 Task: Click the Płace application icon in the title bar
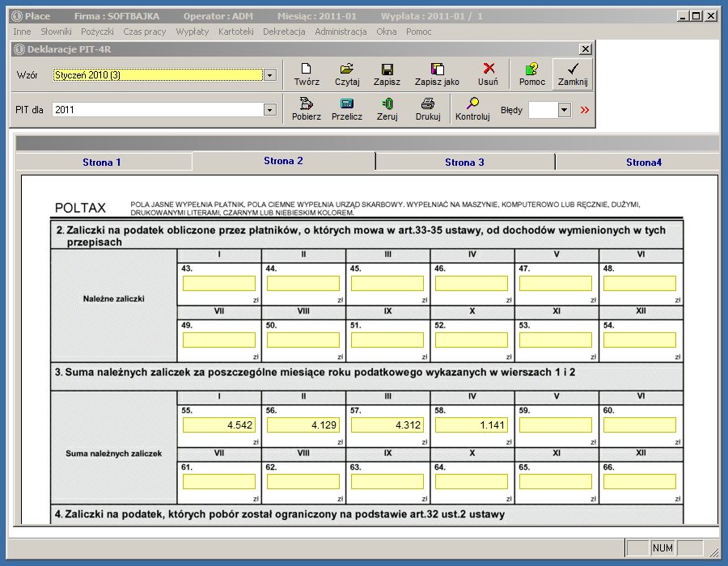(x=17, y=16)
